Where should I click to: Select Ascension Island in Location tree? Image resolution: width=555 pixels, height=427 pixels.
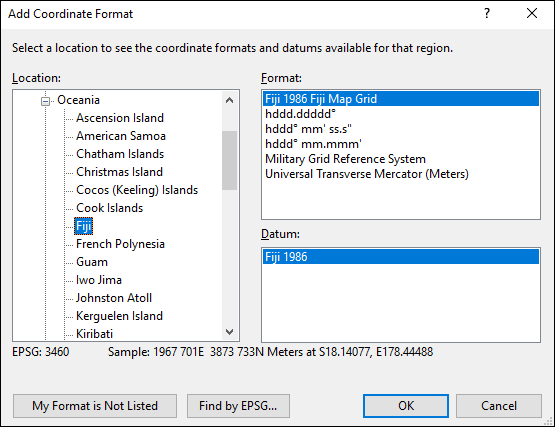[120, 118]
